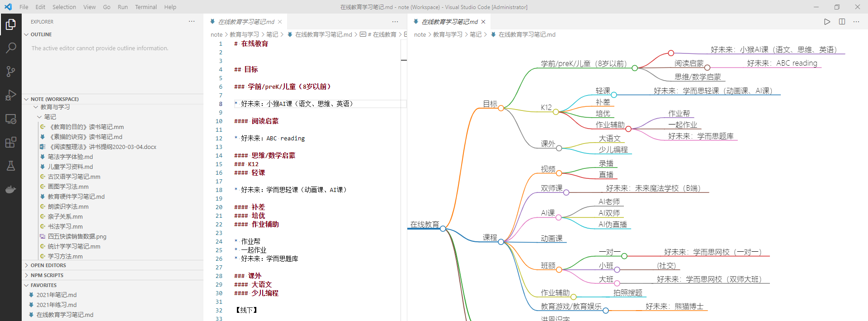The height and width of the screenshot is (321, 868).
Task: Open the Go menu
Action: pyautogui.click(x=107, y=7)
